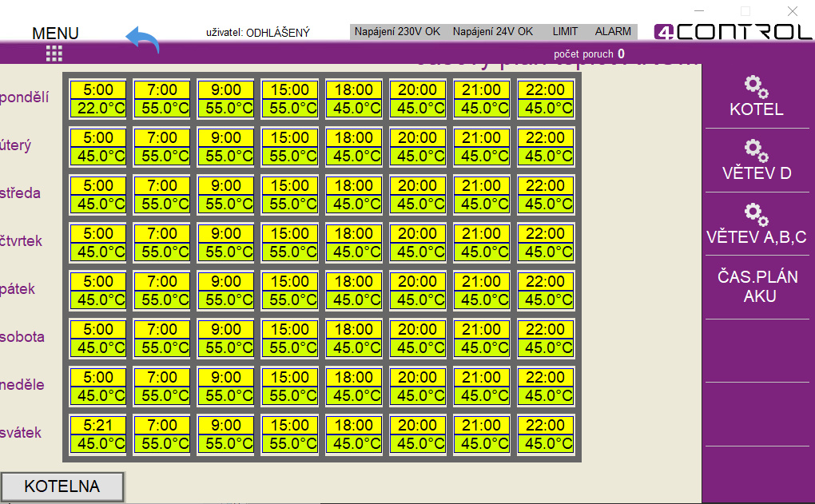Open VĚTEV D settings gear
Image resolution: width=815 pixels, height=504 pixels.
(x=756, y=151)
